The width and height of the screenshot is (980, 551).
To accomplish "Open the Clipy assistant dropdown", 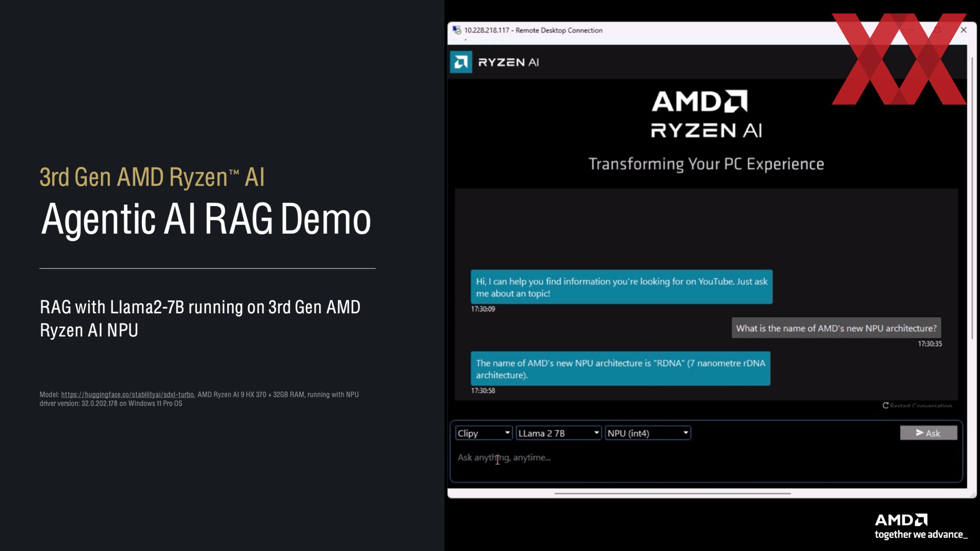I will [x=483, y=433].
